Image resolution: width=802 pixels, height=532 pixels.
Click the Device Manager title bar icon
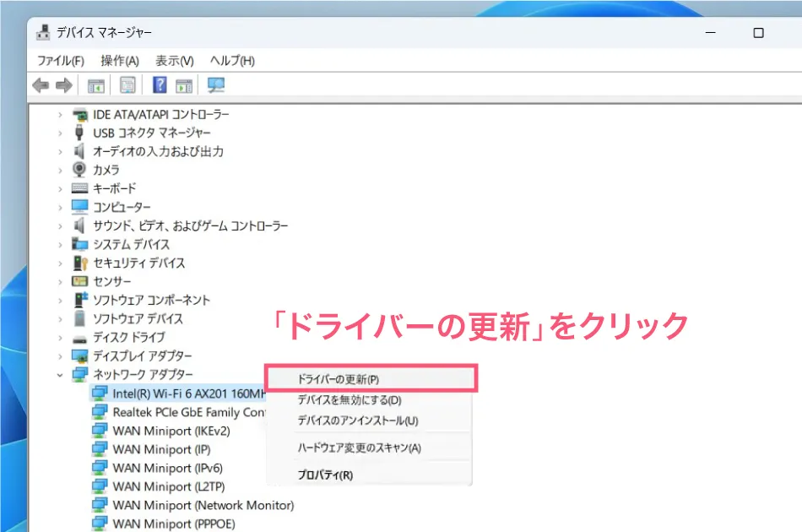pyautogui.click(x=44, y=31)
